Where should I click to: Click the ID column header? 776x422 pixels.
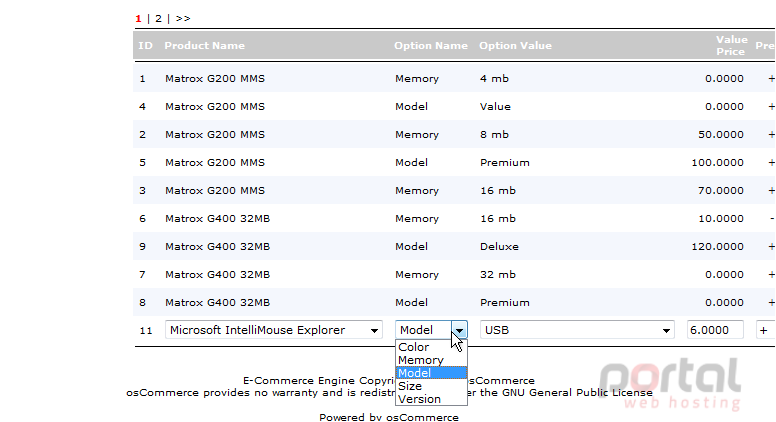tap(145, 46)
